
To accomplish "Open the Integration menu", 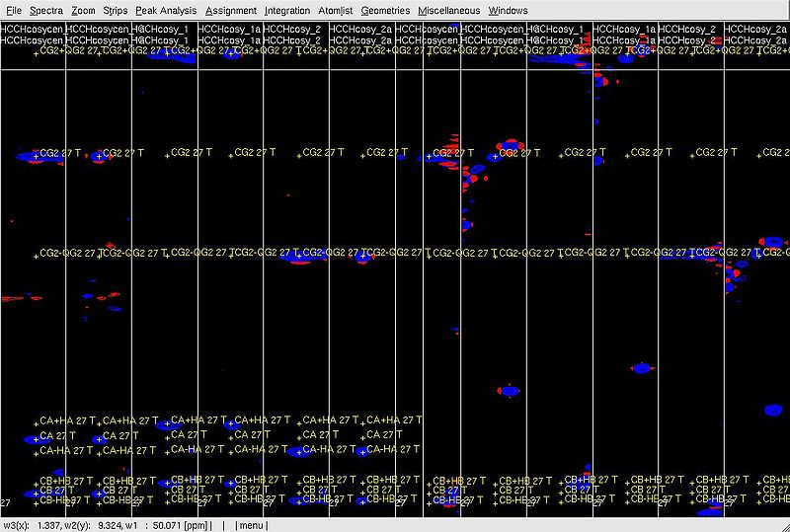I will coord(287,10).
